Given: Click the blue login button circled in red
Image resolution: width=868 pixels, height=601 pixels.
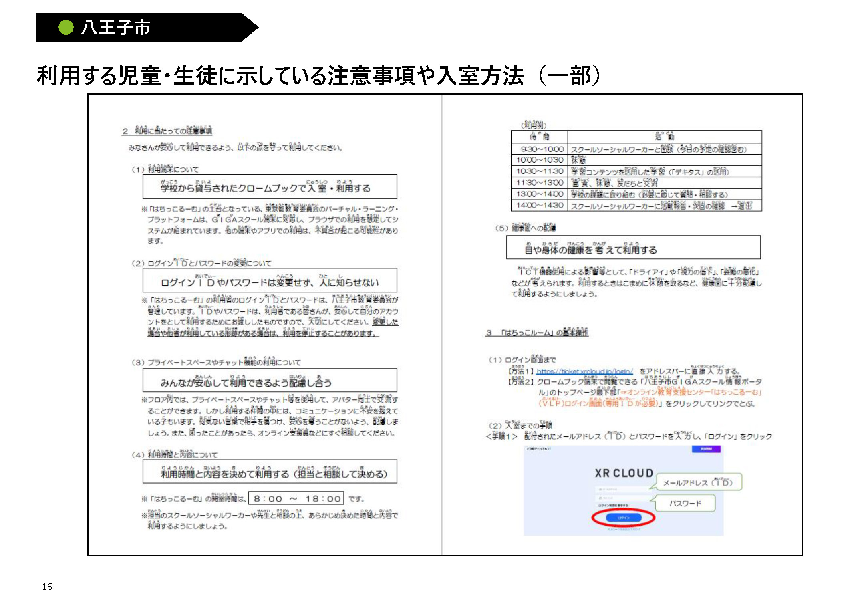Looking at the screenshot, I should click(x=623, y=518).
